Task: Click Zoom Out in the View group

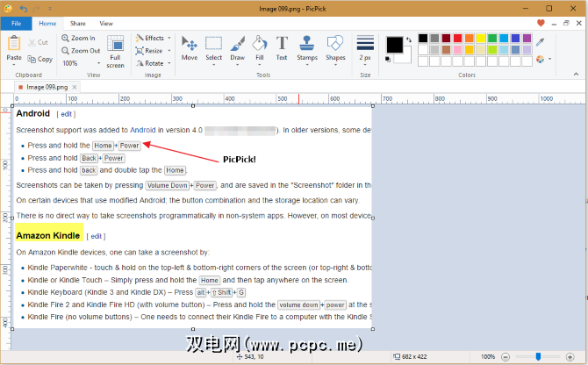Action: 81,51
